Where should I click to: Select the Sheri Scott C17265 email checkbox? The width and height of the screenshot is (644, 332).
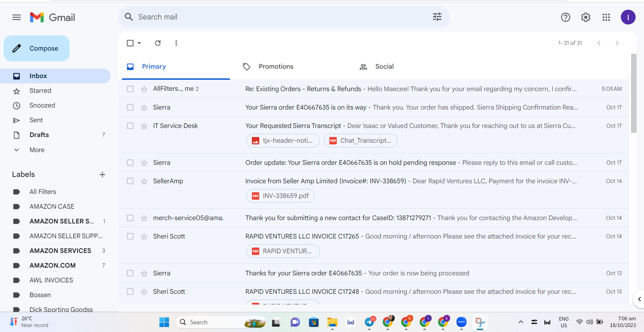[130, 236]
